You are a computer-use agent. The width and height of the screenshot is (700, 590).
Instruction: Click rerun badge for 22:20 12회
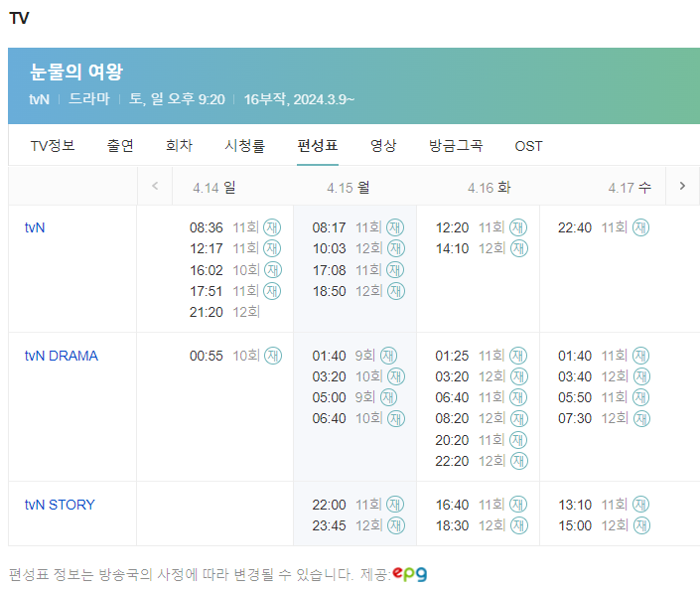click(518, 461)
